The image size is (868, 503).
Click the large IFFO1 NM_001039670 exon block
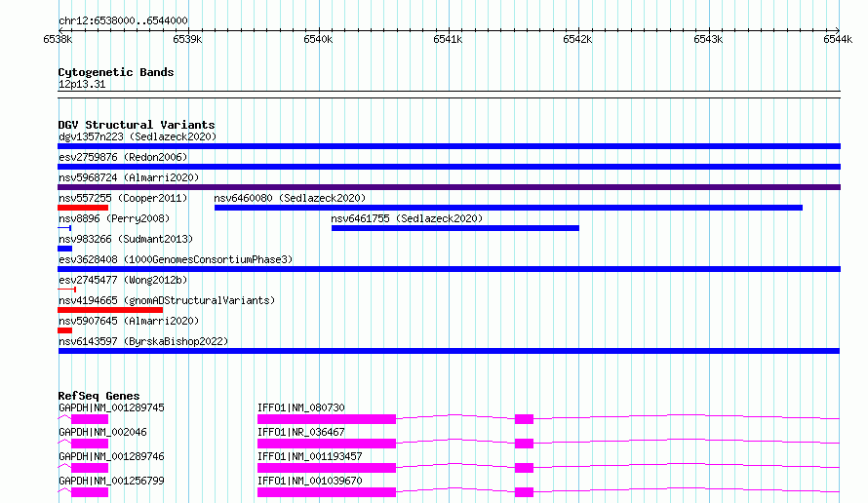(x=327, y=492)
